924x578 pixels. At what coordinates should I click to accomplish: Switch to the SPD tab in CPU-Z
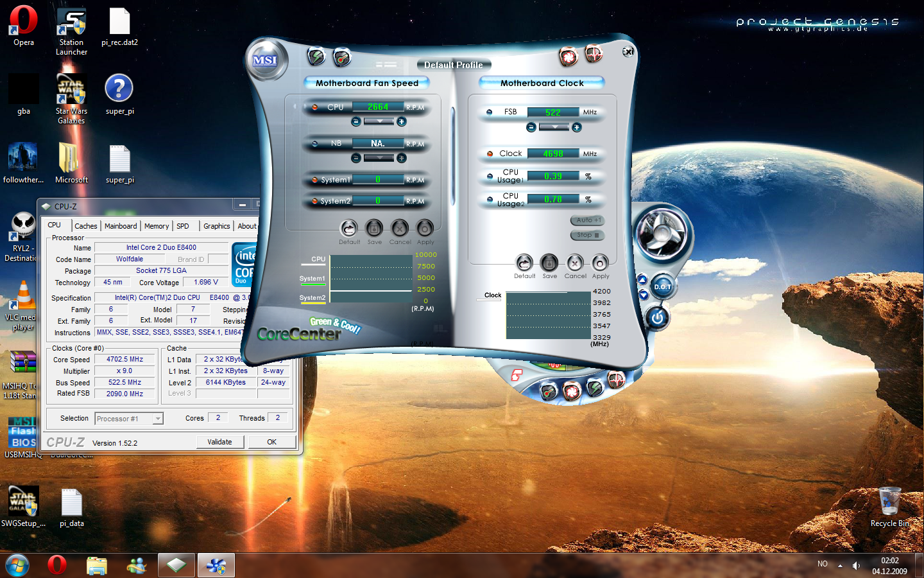(x=183, y=226)
